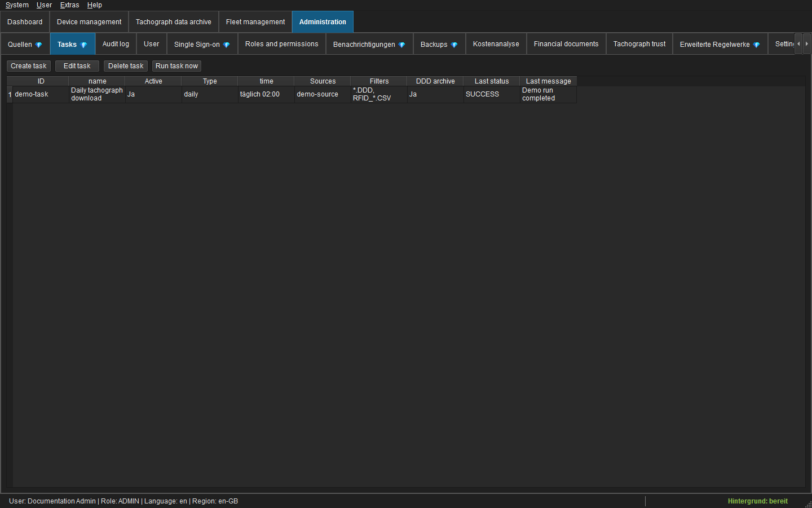Open the Audit log sub-tab
Image resolution: width=812 pixels, height=508 pixels.
click(116, 44)
